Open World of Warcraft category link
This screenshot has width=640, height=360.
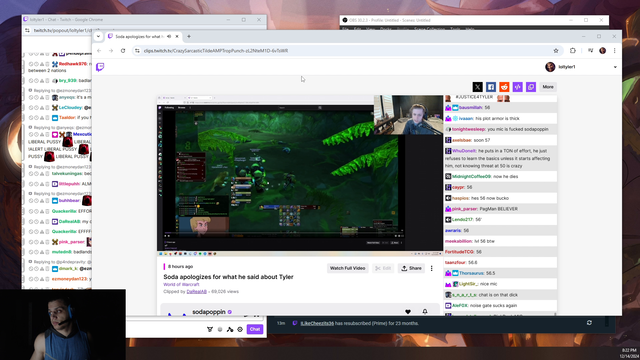point(181,284)
